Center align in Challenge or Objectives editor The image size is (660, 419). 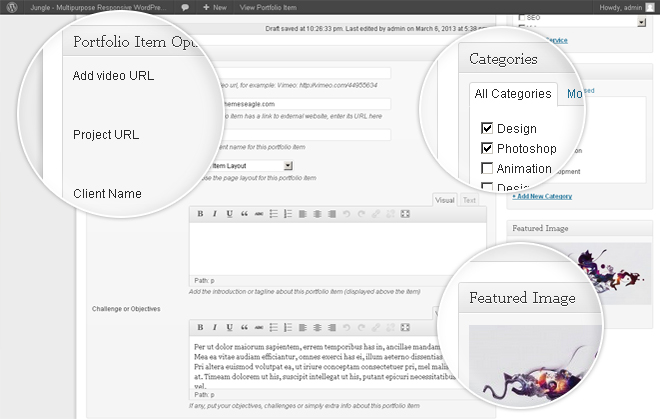click(x=317, y=327)
